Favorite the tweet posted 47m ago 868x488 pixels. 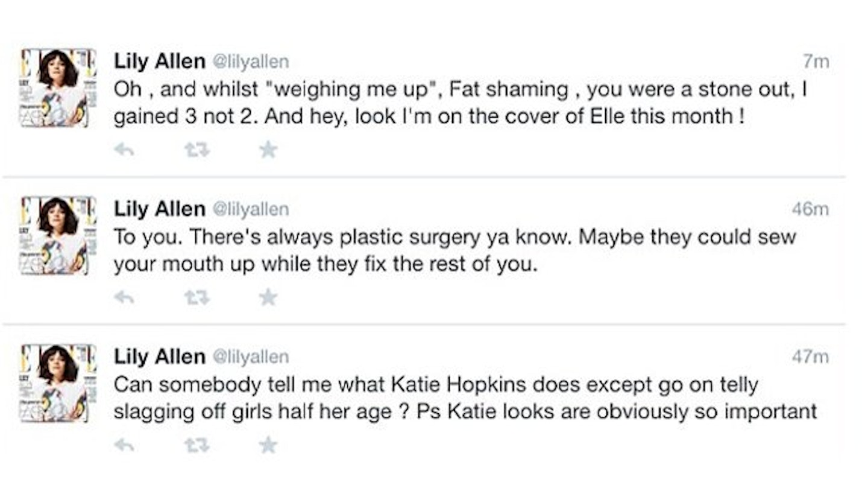pyautogui.click(x=268, y=445)
